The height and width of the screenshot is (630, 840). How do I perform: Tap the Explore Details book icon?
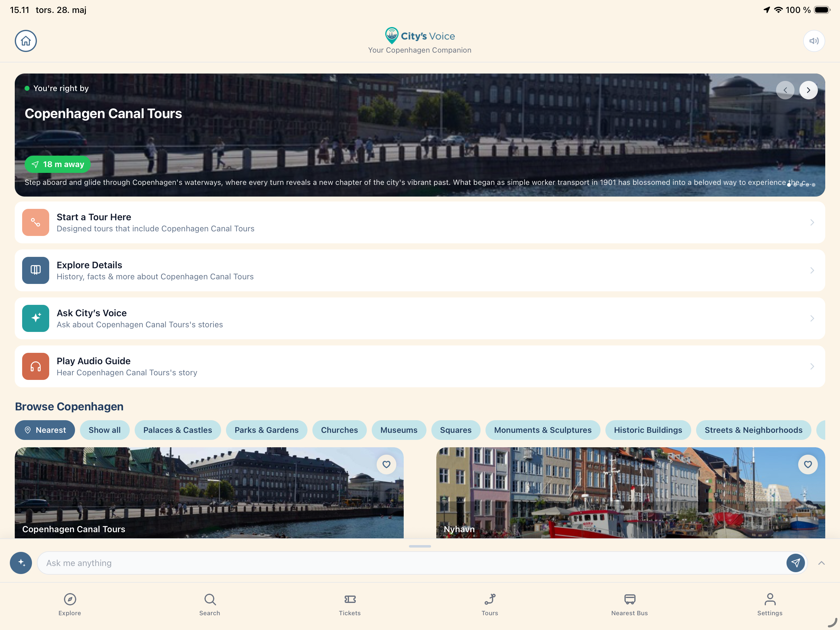(36, 270)
